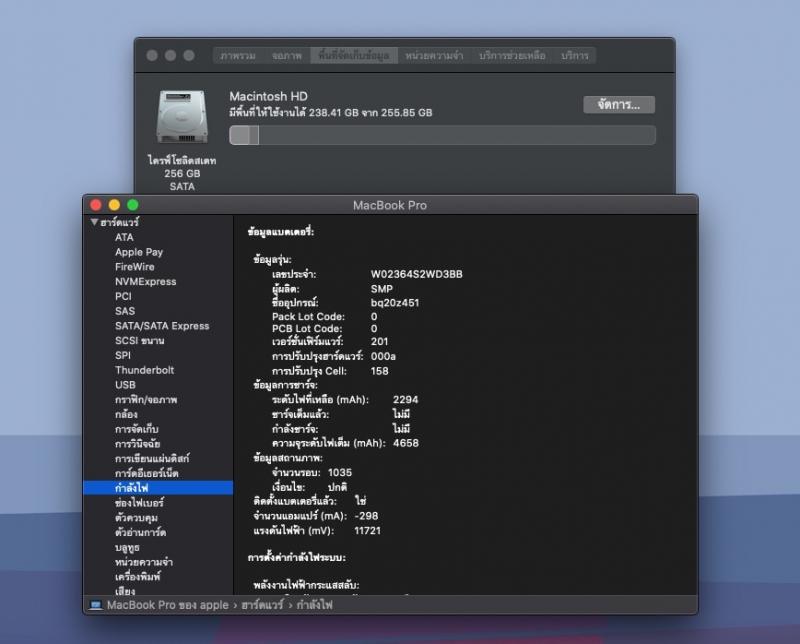Image resolution: width=800 pixels, height=644 pixels.
Task: Open the บริการช่วยเหลือ tab
Action: tap(512, 56)
